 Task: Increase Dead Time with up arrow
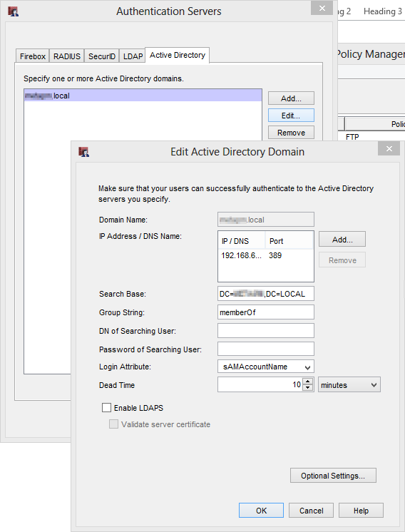point(307,382)
